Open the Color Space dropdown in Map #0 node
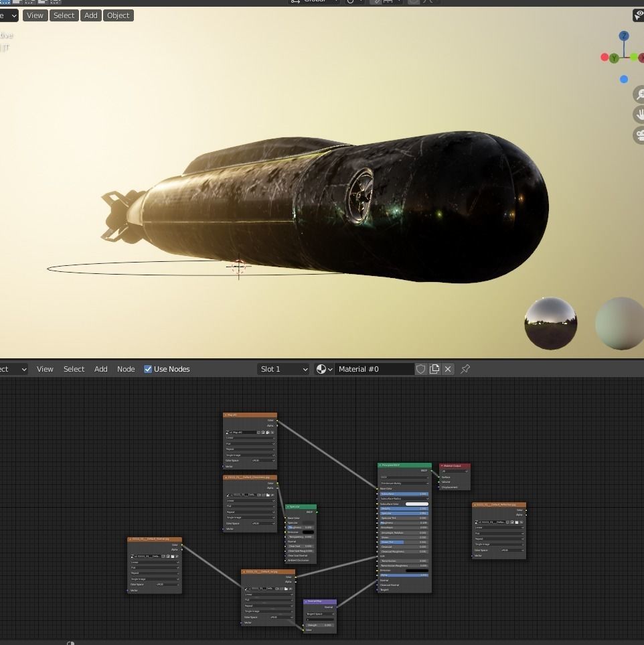Image resolution: width=644 pixels, height=645 pixels. (263, 461)
